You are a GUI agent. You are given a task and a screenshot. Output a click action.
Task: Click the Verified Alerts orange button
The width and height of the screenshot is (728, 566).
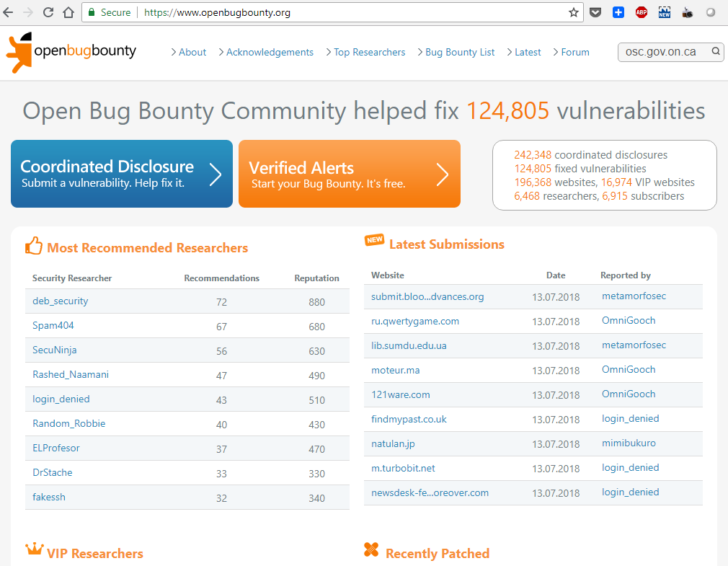[350, 174]
